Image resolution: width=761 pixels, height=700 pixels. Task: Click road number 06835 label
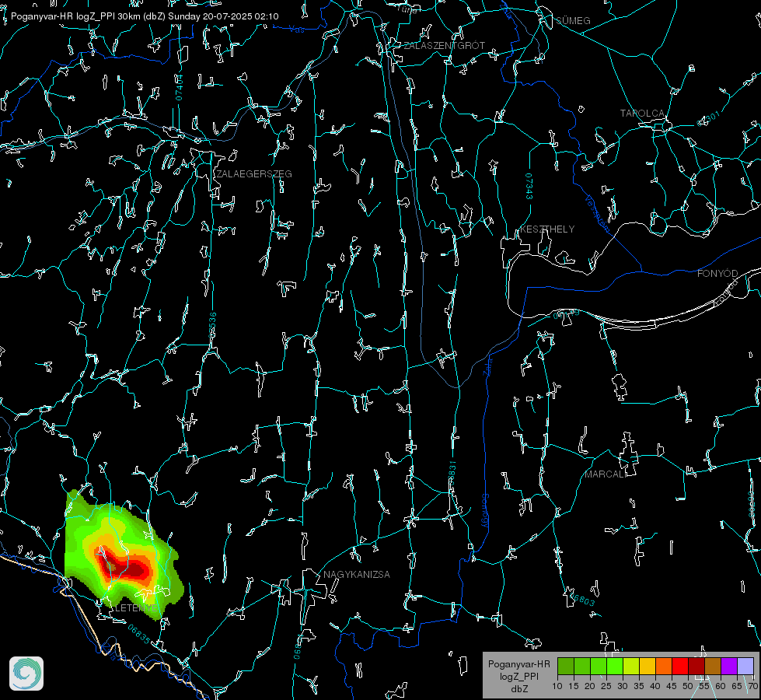click(x=139, y=635)
